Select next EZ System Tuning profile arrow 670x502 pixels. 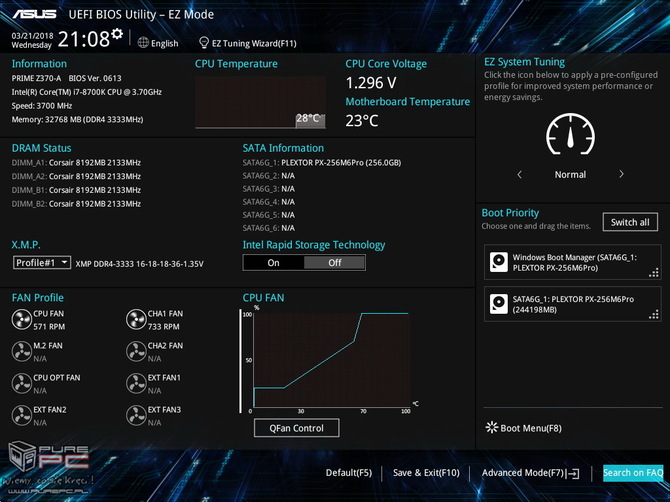(621, 174)
